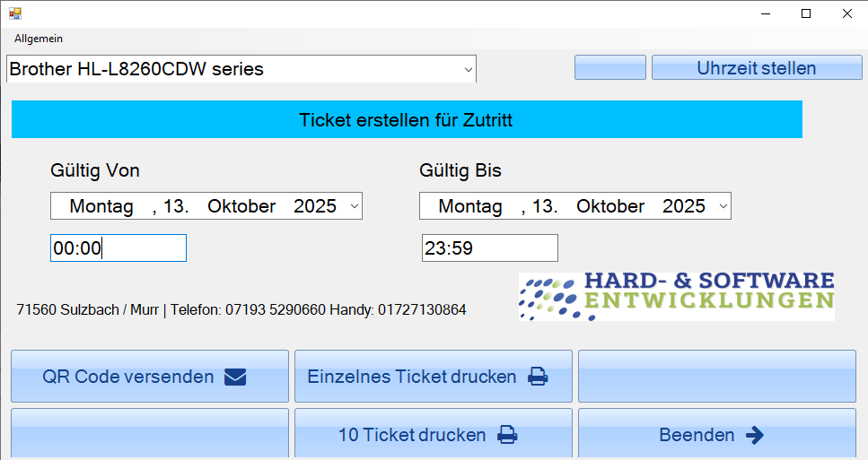Click the application icon in the title bar
Image resolution: width=868 pixels, height=460 pixels.
pos(15,13)
